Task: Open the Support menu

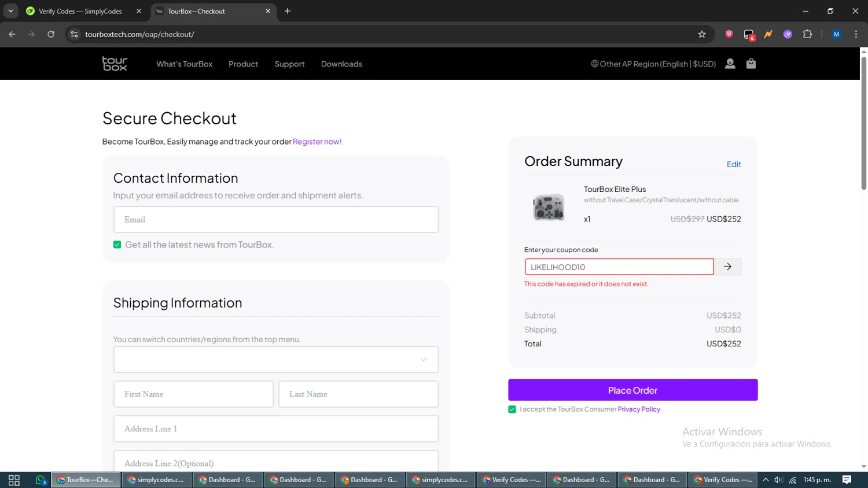Action: [289, 64]
